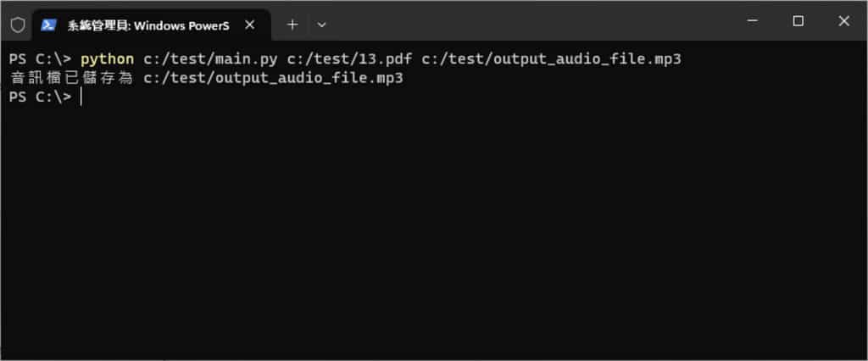Expand the new tab profile dropdown chevron
Viewport: 868px width, 361px height.
coord(321,25)
